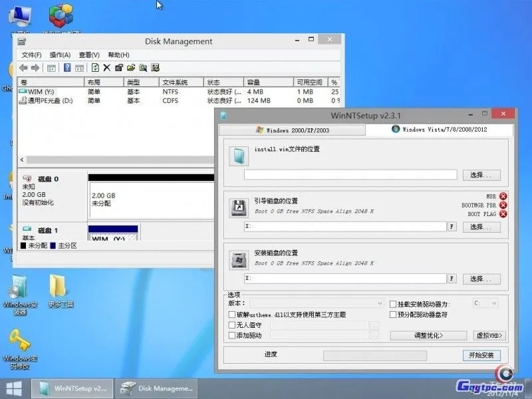532x399 pixels.
Task: Click the red X beside BOOT FLAG
Action: tap(503, 214)
